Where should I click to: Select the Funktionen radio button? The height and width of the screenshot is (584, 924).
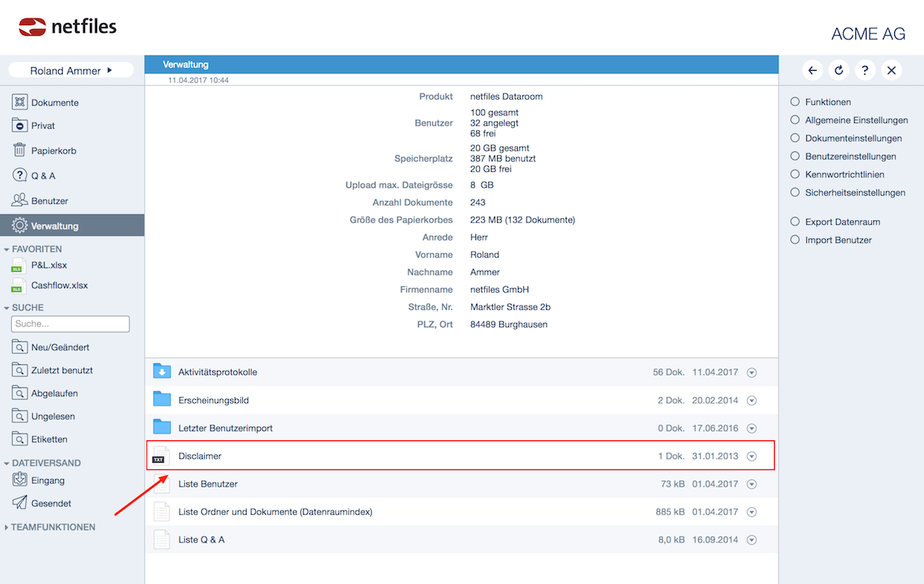795,102
